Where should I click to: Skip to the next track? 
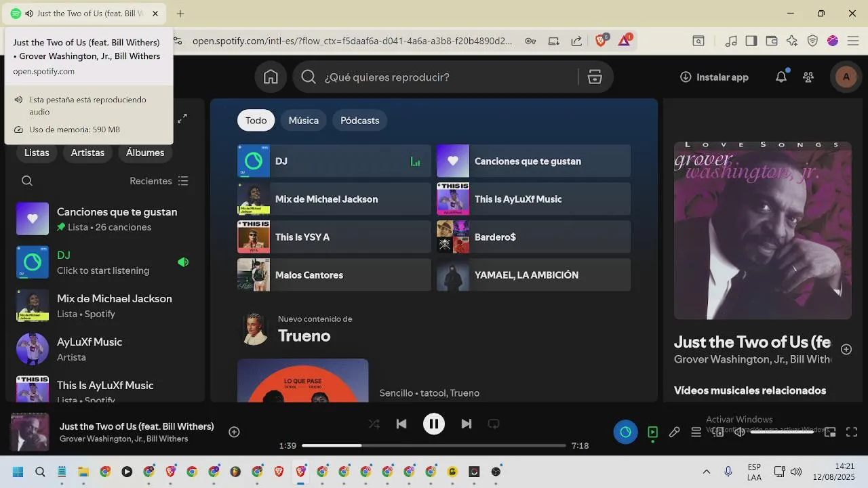(467, 424)
